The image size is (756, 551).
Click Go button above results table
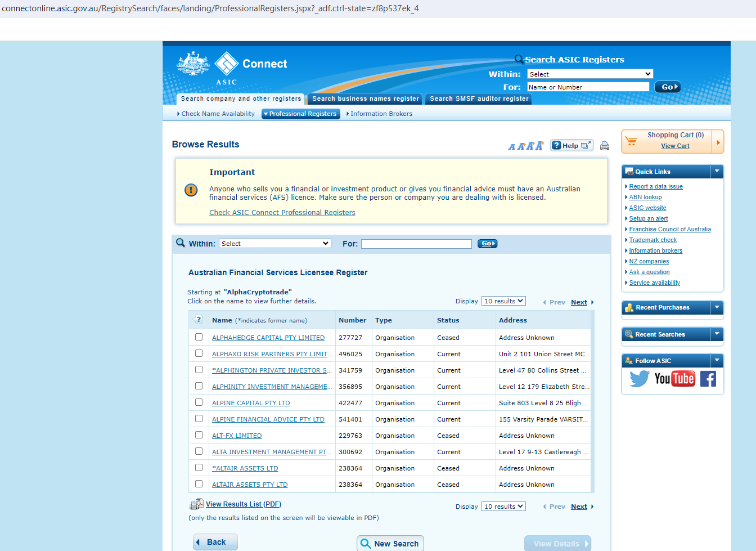487,244
